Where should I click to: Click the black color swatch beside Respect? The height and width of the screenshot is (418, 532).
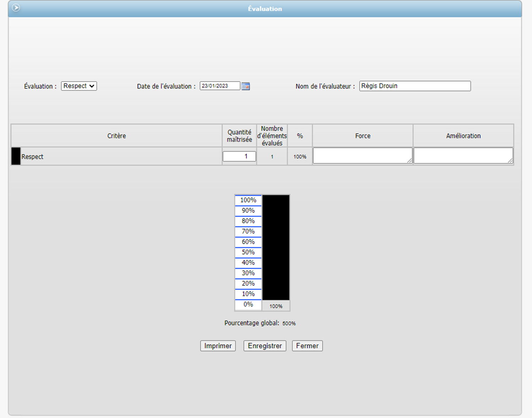pyautogui.click(x=16, y=156)
